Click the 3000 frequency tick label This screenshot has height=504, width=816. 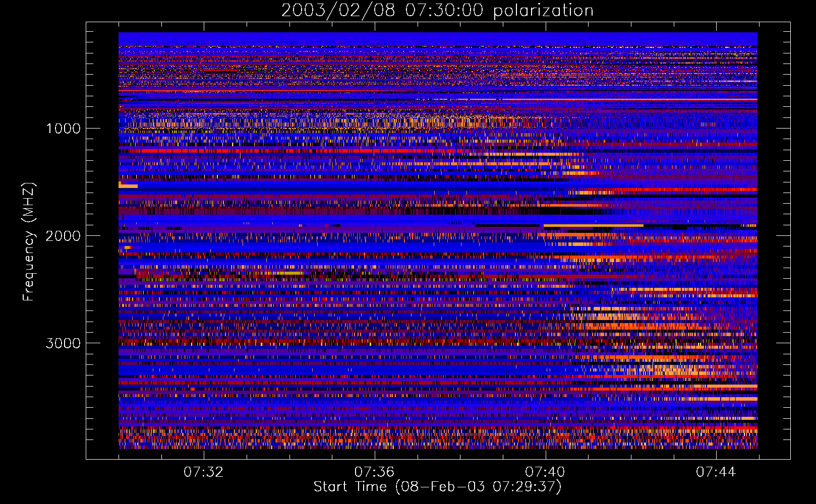pos(63,343)
